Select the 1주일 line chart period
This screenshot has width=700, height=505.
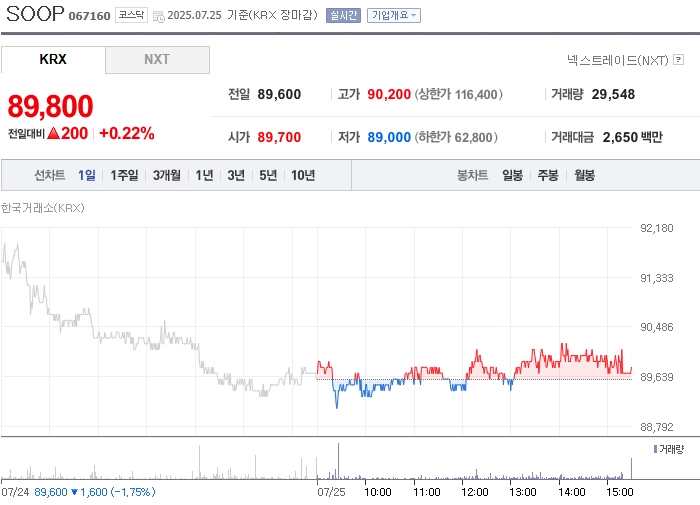(124, 175)
